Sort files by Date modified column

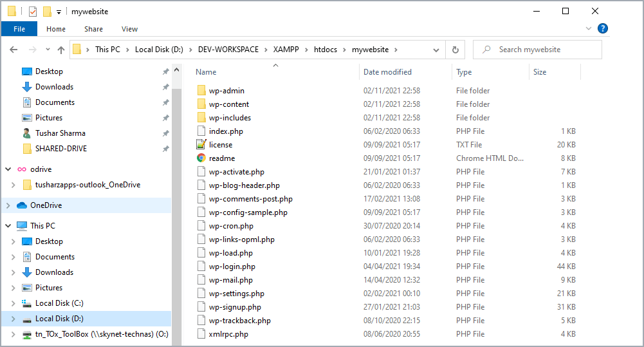387,72
